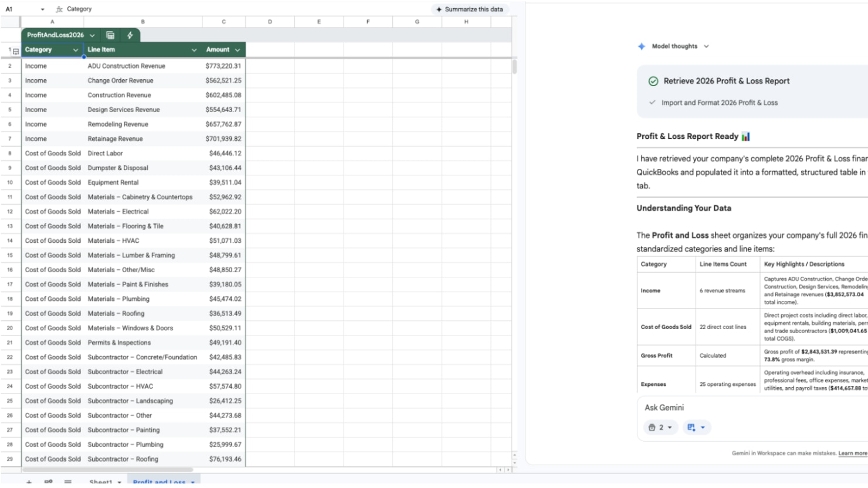Screen dimensions: 868x488
Task: Select the Income cell in row 2
Action: click(x=52, y=66)
